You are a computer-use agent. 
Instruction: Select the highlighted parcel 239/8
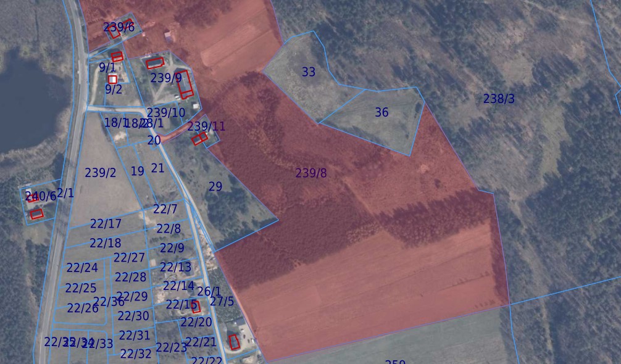tap(311, 173)
